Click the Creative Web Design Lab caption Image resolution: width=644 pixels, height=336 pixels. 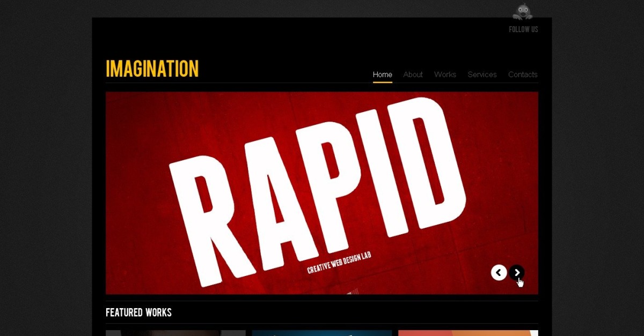[339, 263]
